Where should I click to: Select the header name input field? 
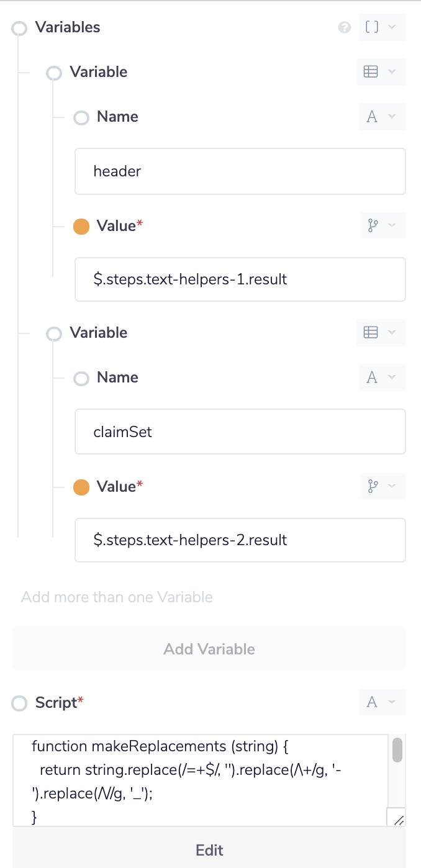pyautogui.click(x=240, y=171)
